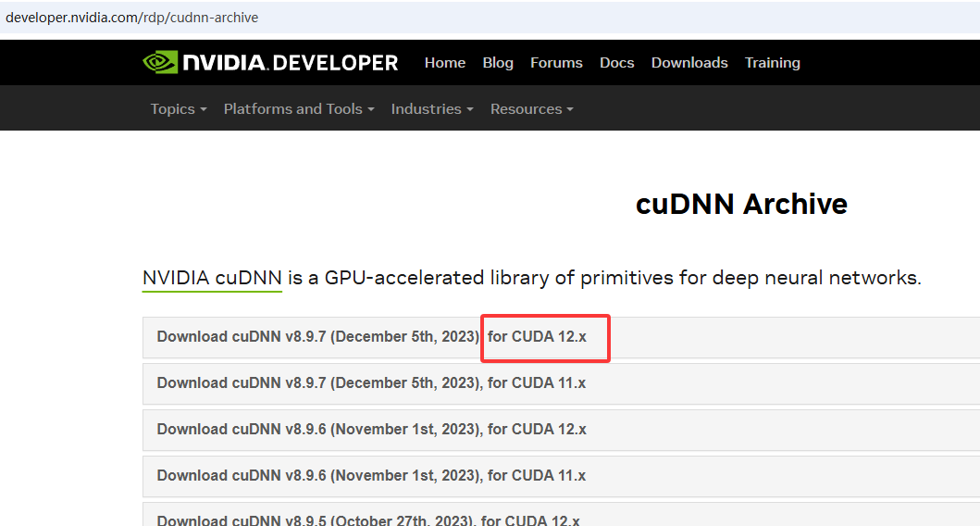Go to the Blog page
This screenshot has height=526, width=980.
point(498,63)
